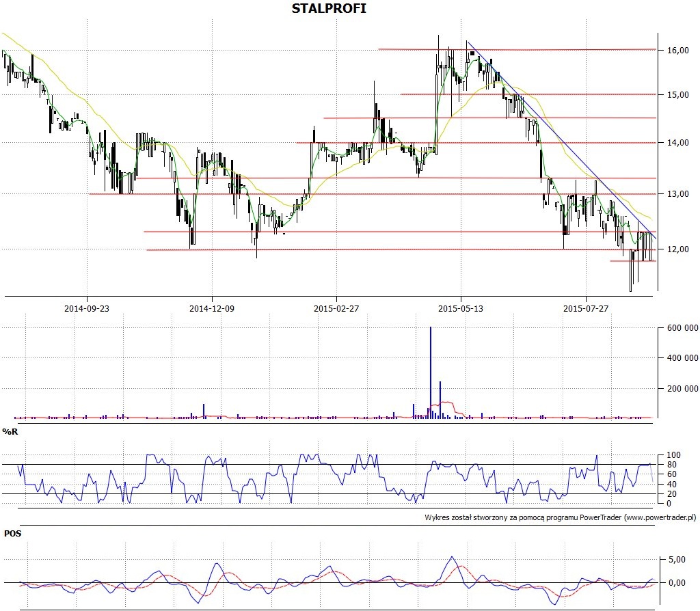Click the 5,00 label on POS axis
Screen dimensions: 700x611
click(678, 560)
